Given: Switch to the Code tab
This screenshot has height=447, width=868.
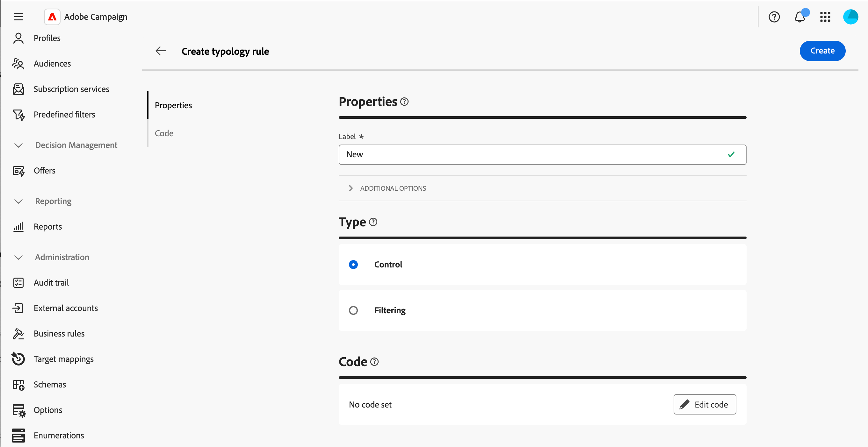Looking at the screenshot, I should tap(164, 133).
